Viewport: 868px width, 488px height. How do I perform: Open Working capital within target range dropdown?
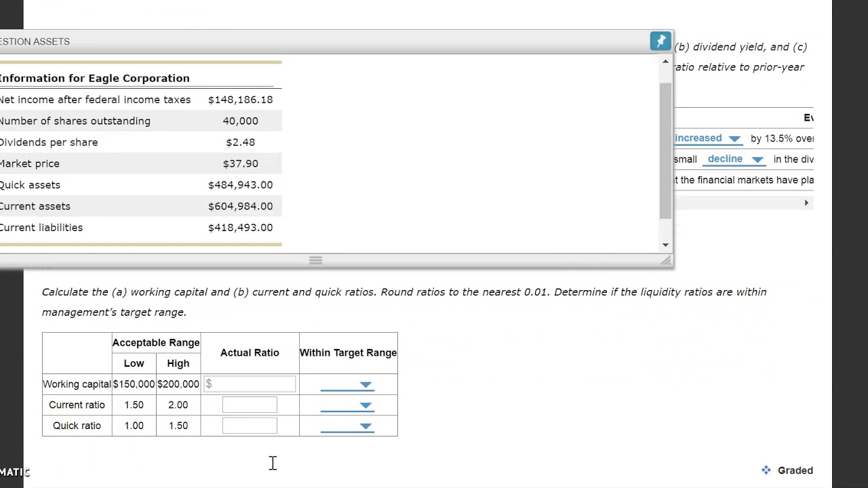pos(347,385)
